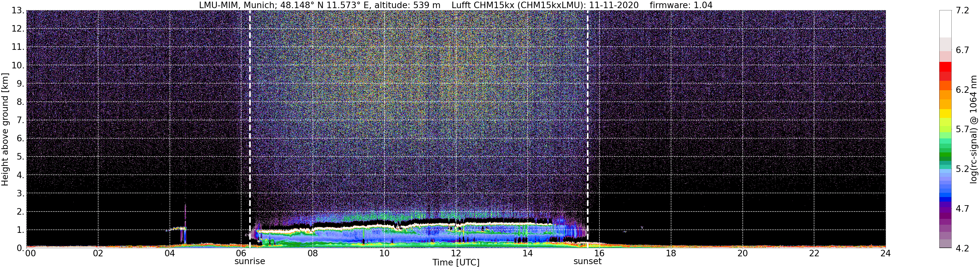Click the 'Height above ground [km]' axis label

click(5, 129)
